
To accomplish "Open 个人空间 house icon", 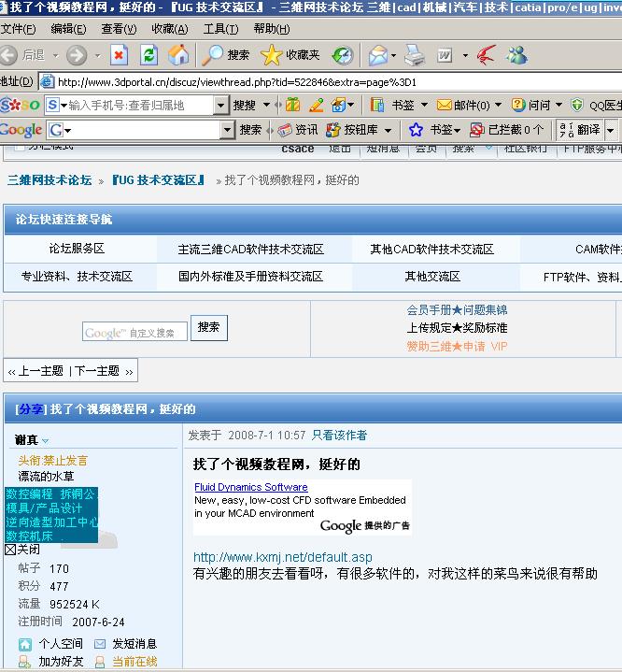I will point(25,644).
